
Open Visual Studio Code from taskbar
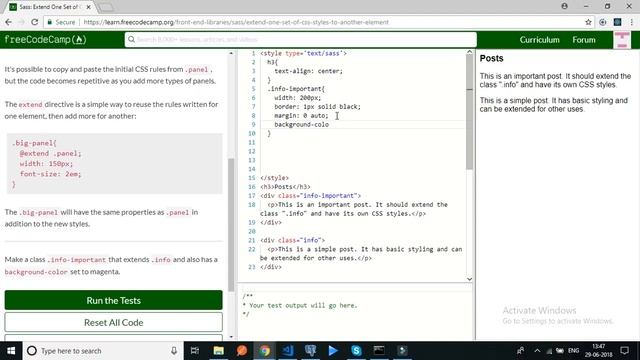click(287, 351)
